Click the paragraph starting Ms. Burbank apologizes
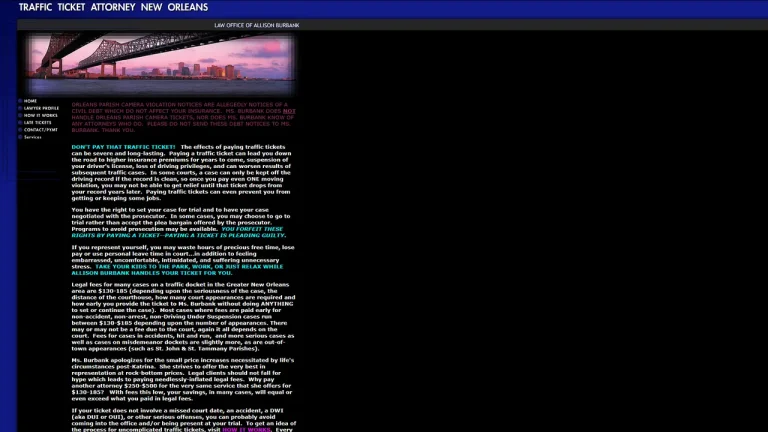The height and width of the screenshot is (432, 768). (183, 379)
